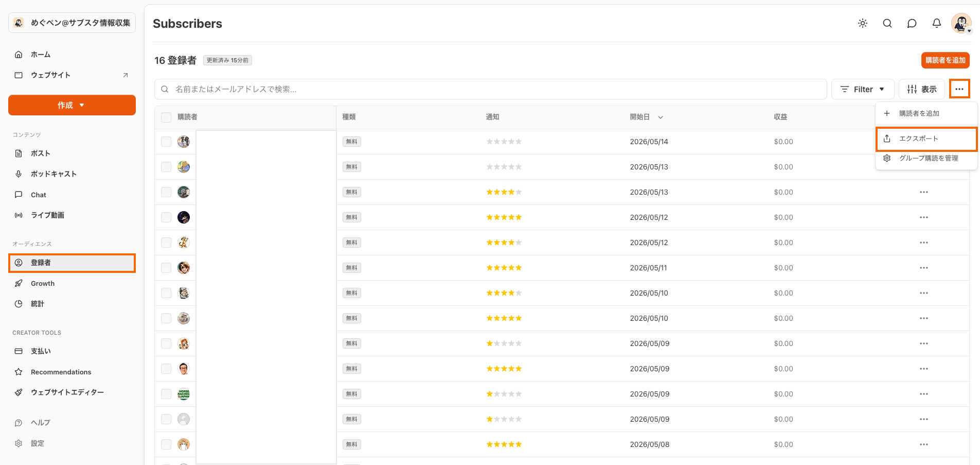Screen dimensions: 980x465
Task: Click 通知 column header
Action: (493, 117)
